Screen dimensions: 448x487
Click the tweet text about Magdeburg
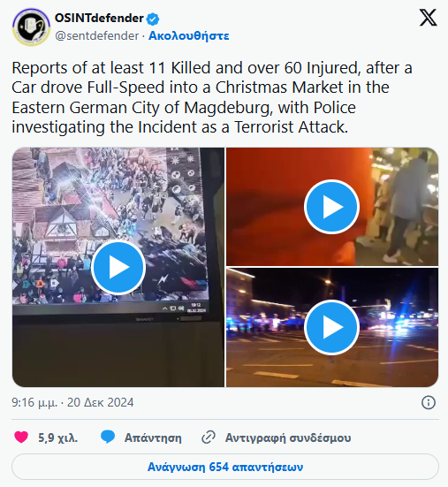212,97
